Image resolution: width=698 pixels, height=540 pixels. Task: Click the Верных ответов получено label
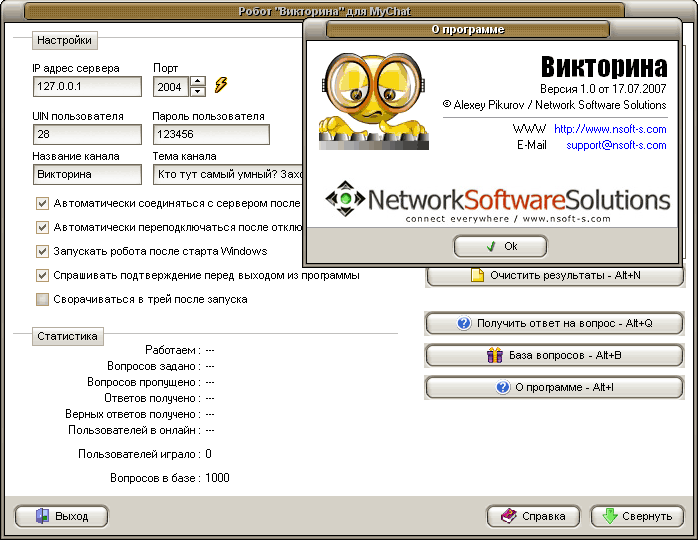133,414
